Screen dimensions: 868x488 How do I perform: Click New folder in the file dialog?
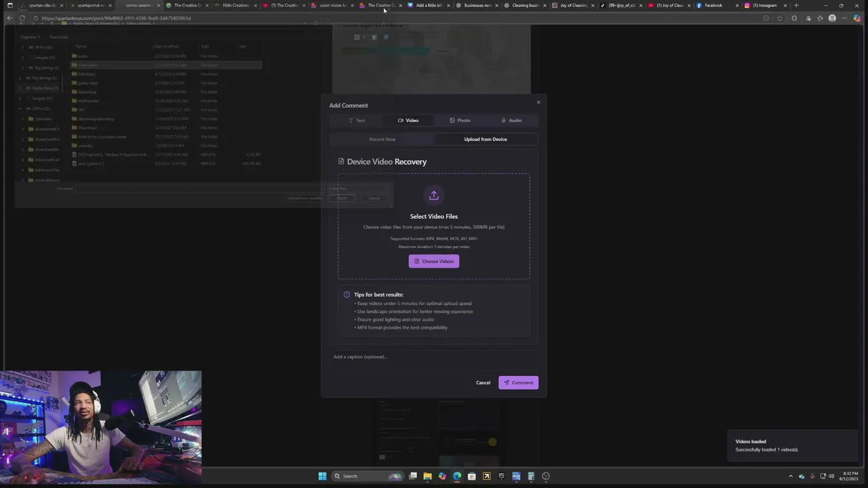pyautogui.click(x=58, y=37)
